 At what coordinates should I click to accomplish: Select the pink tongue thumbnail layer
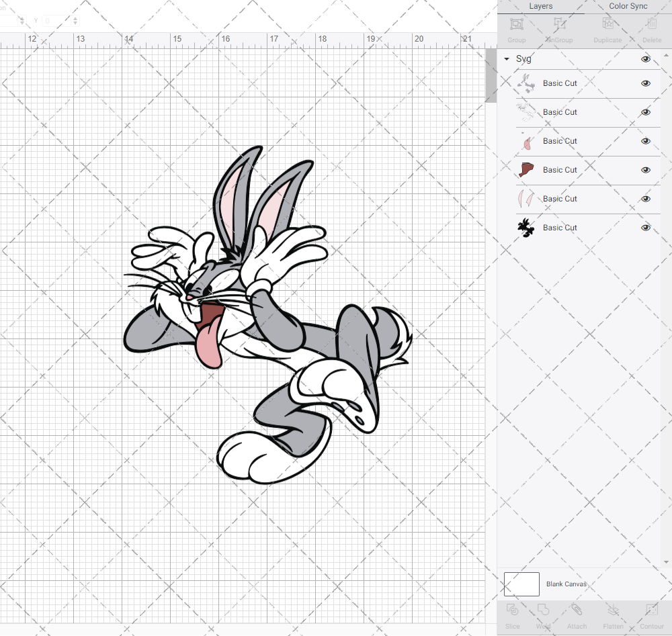click(526, 141)
